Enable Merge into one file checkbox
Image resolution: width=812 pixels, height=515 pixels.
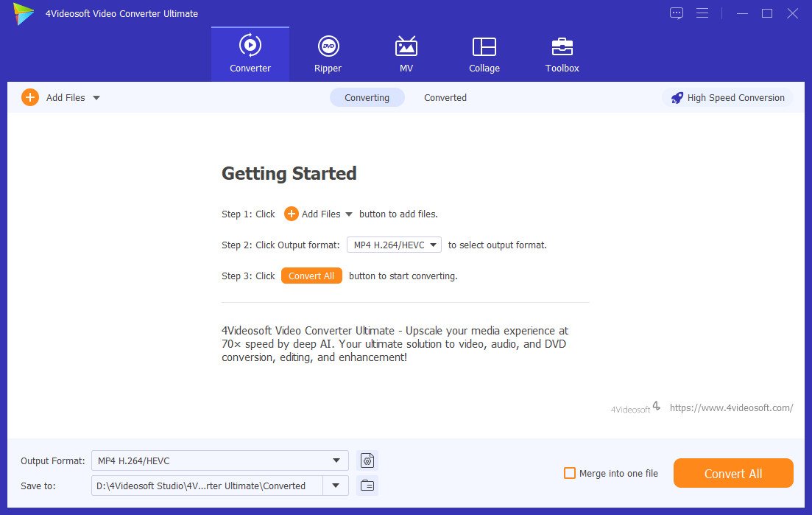(x=570, y=473)
